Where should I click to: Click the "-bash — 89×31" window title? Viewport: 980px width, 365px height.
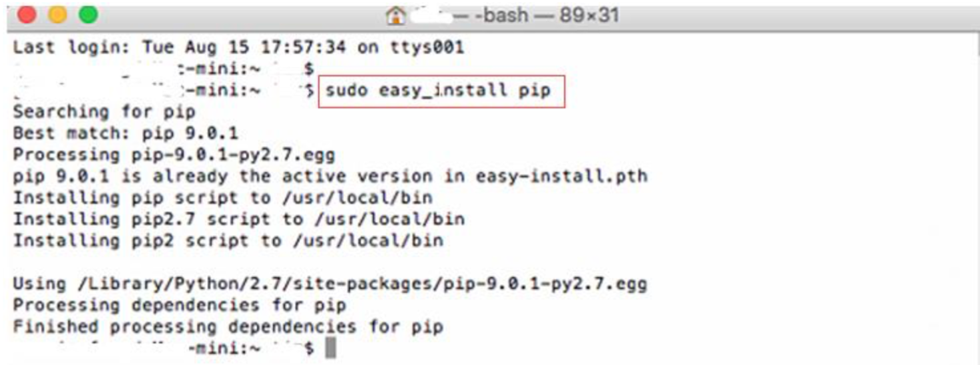tap(546, 15)
